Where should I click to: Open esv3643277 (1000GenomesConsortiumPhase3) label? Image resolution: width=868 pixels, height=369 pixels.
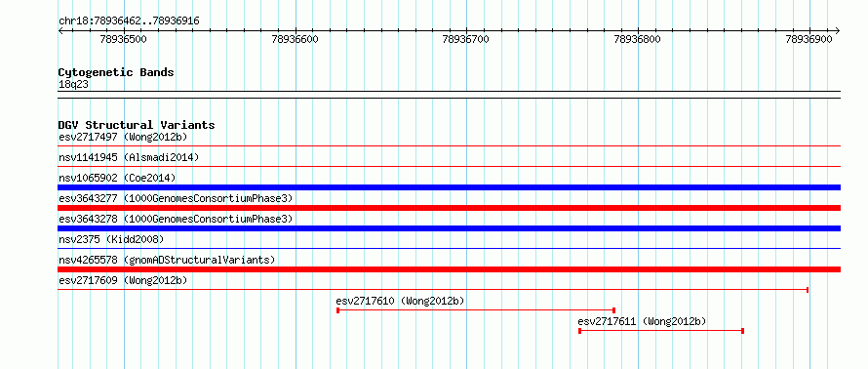(x=176, y=198)
